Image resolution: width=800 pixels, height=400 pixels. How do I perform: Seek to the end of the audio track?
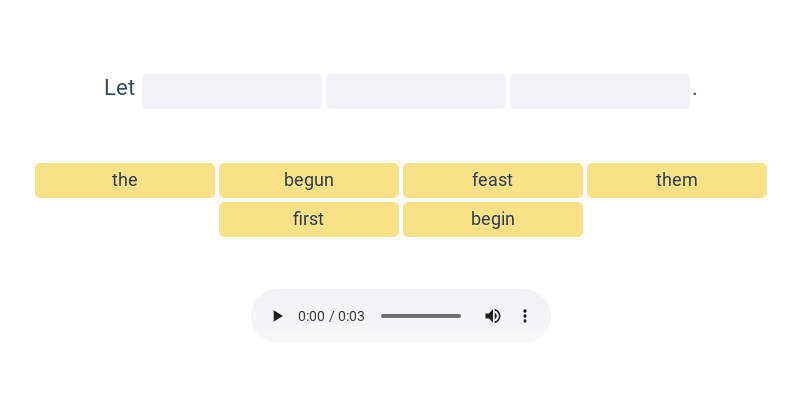pos(460,316)
